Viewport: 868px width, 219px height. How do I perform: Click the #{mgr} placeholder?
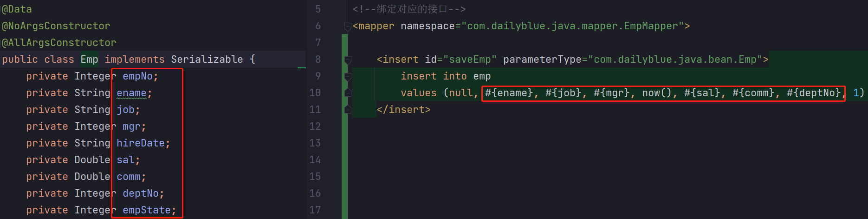pos(612,93)
